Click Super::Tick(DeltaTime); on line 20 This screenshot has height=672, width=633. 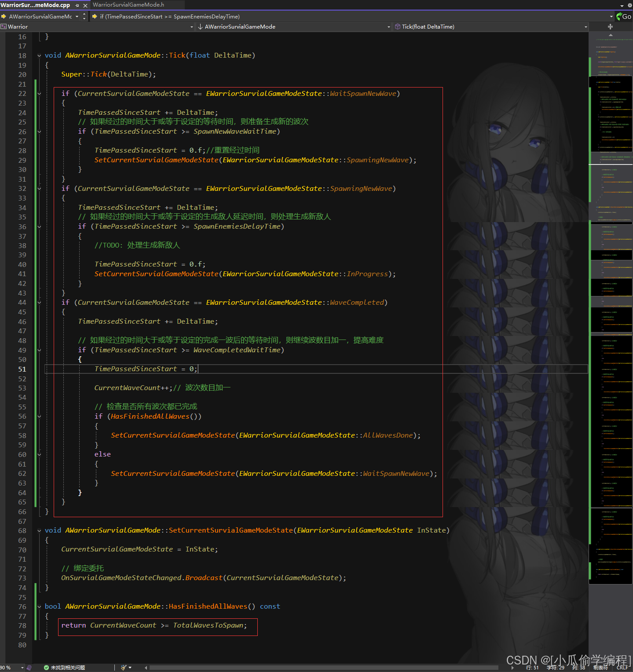pyautogui.click(x=109, y=74)
